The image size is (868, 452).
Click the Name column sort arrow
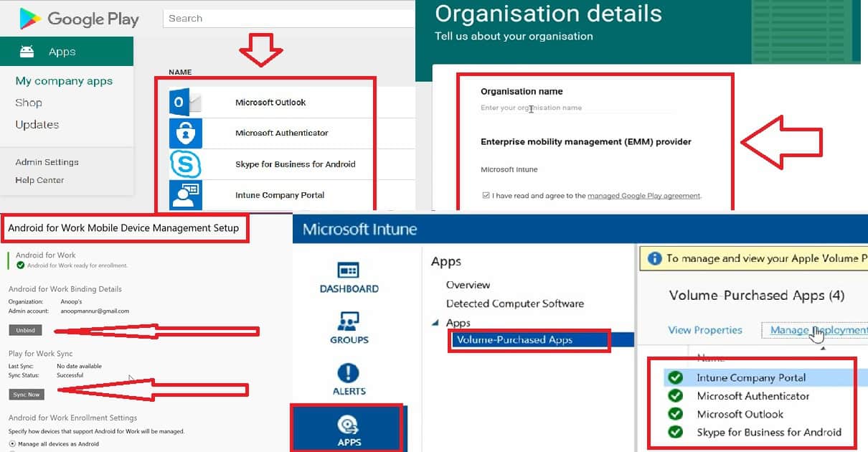click(x=821, y=349)
